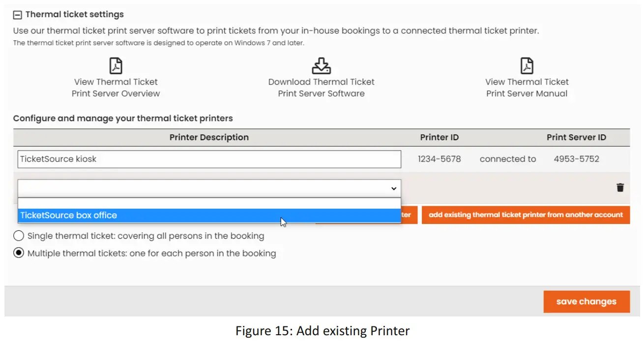Click the save changes button
Image resolution: width=644 pixels, height=349 pixels.
586,302
